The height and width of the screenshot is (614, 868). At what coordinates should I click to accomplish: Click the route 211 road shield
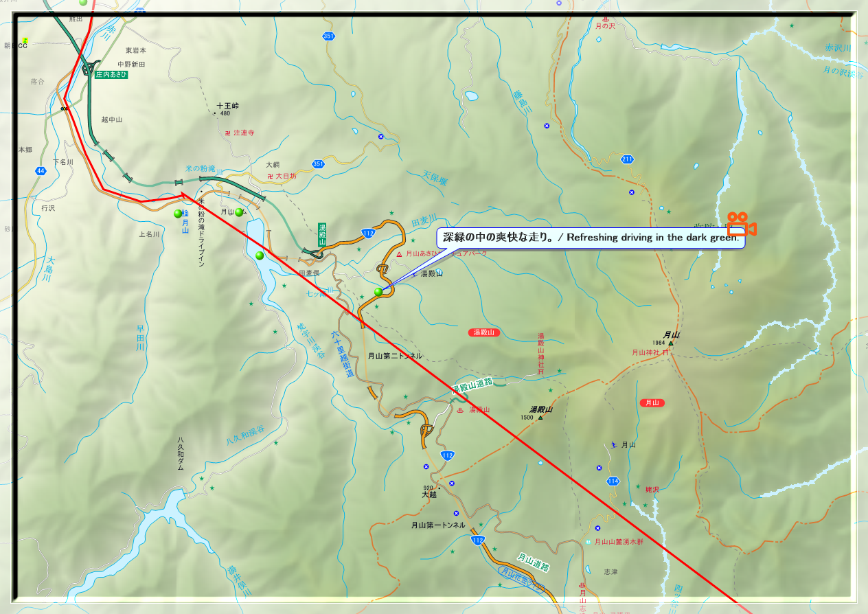(627, 159)
